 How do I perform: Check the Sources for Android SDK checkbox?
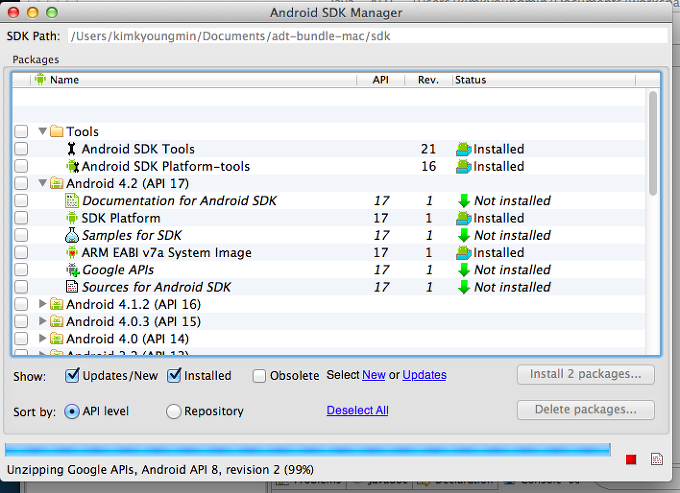point(21,287)
